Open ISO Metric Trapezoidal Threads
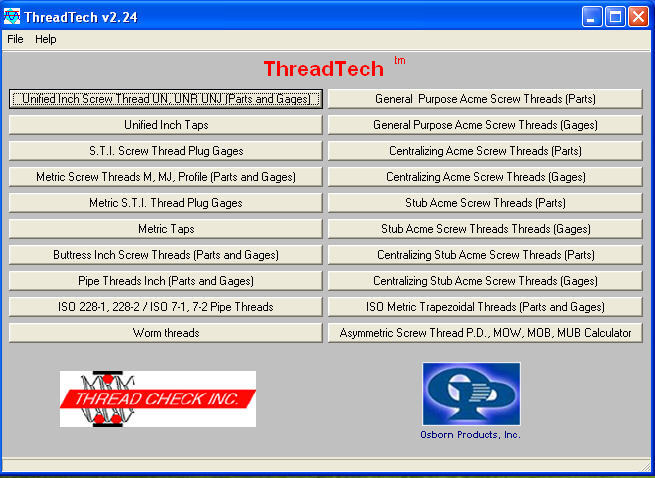 click(485, 307)
